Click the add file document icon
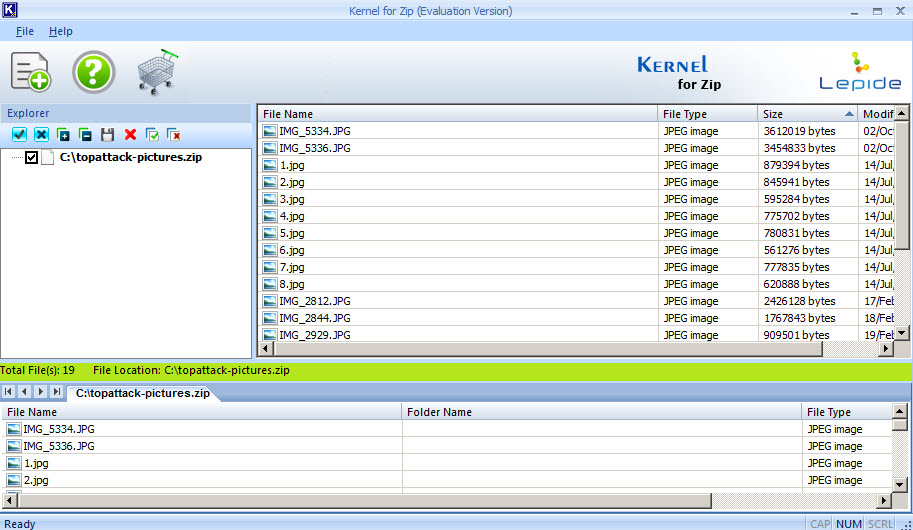 tap(31, 72)
